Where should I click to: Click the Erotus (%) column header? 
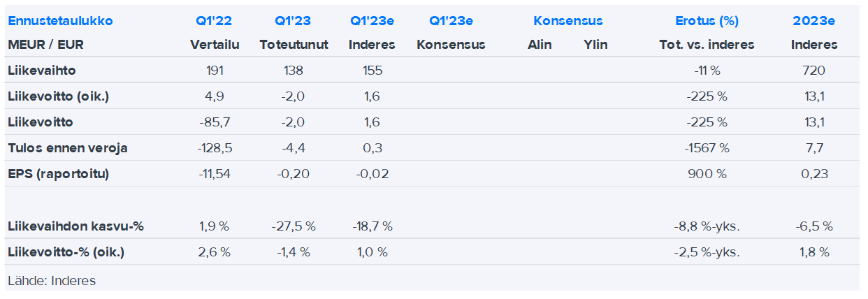pos(707,21)
